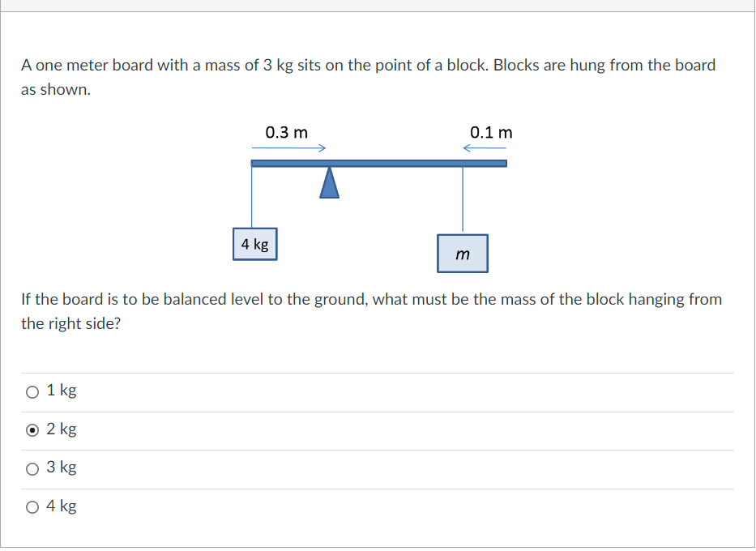The height and width of the screenshot is (551, 756).
Task: Click the divider line above the 1 kg option
Action: (378, 372)
